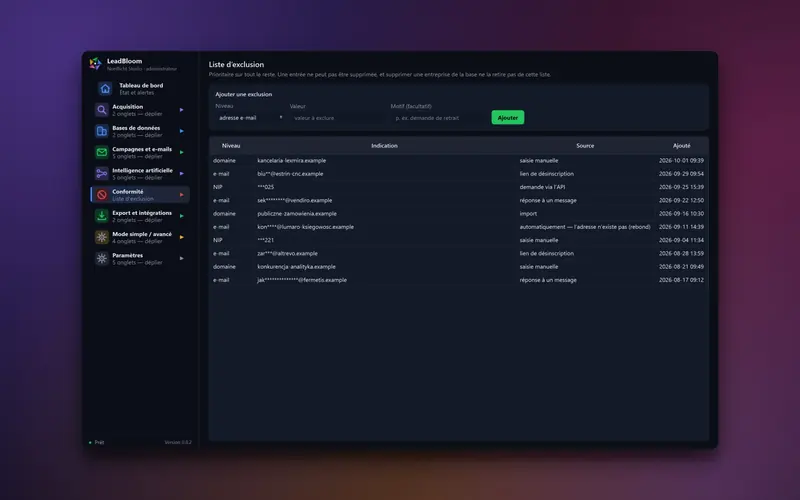
Task: Click into the Motif (facultatif) field
Action: click(439, 118)
